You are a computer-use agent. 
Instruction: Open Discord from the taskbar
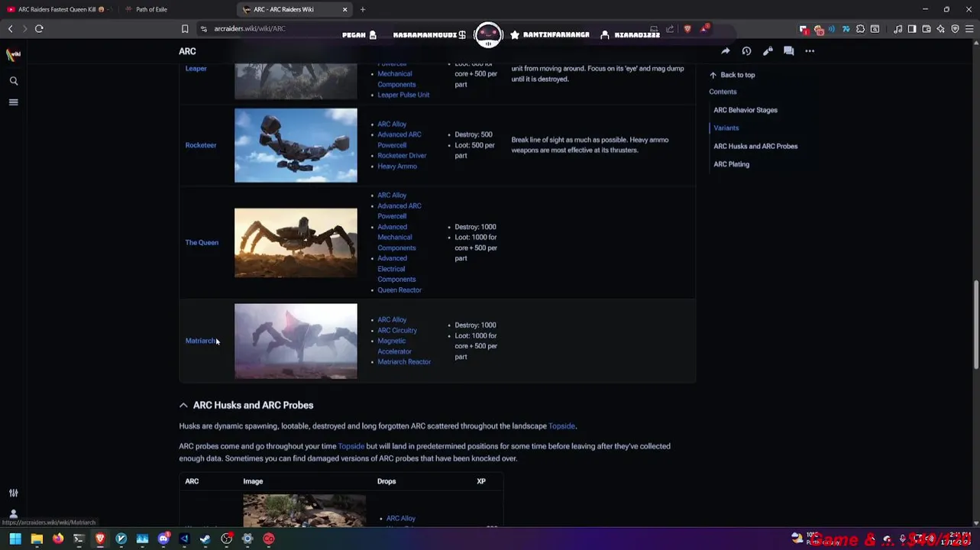(163, 539)
